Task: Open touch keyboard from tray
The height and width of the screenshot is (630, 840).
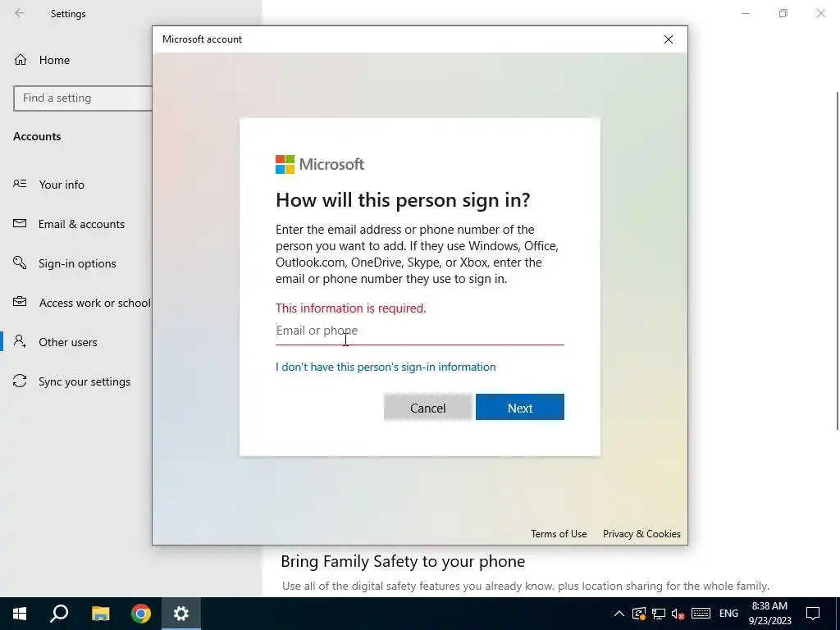Action: pyautogui.click(x=701, y=614)
